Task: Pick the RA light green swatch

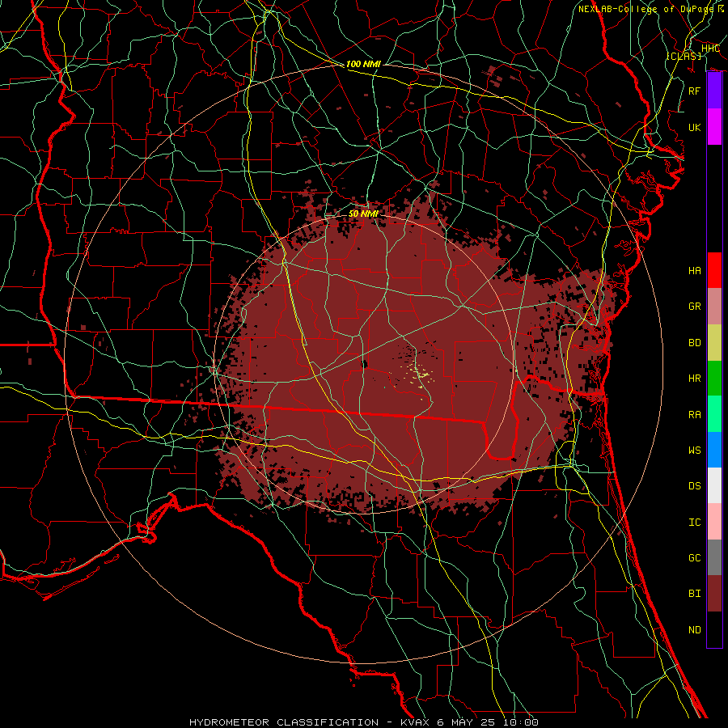Action: 714,413
